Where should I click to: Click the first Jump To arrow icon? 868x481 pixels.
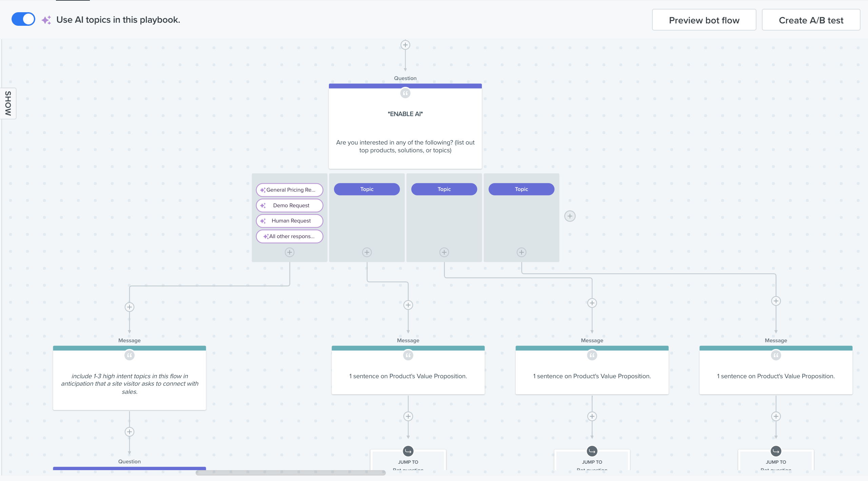(408, 451)
